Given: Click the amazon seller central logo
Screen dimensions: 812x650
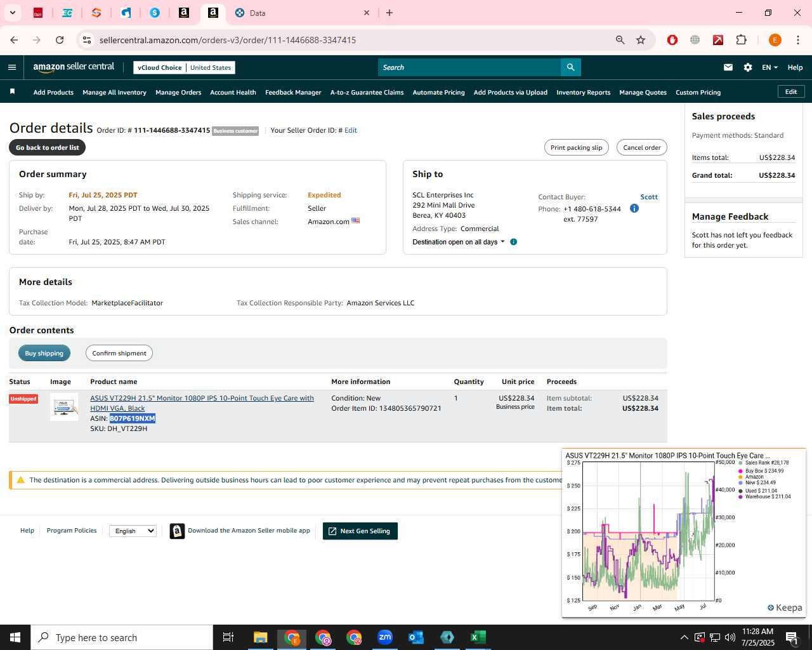Looking at the screenshot, I should (x=74, y=67).
